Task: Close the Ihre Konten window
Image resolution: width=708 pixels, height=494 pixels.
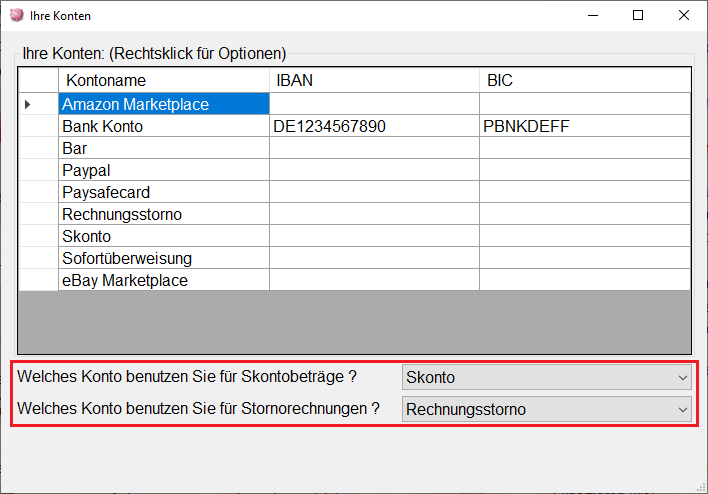Action: click(x=684, y=15)
